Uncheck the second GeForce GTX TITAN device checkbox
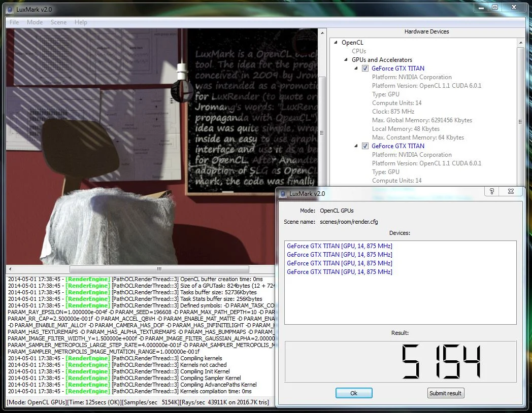The image size is (532, 413). (x=365, y=146)
